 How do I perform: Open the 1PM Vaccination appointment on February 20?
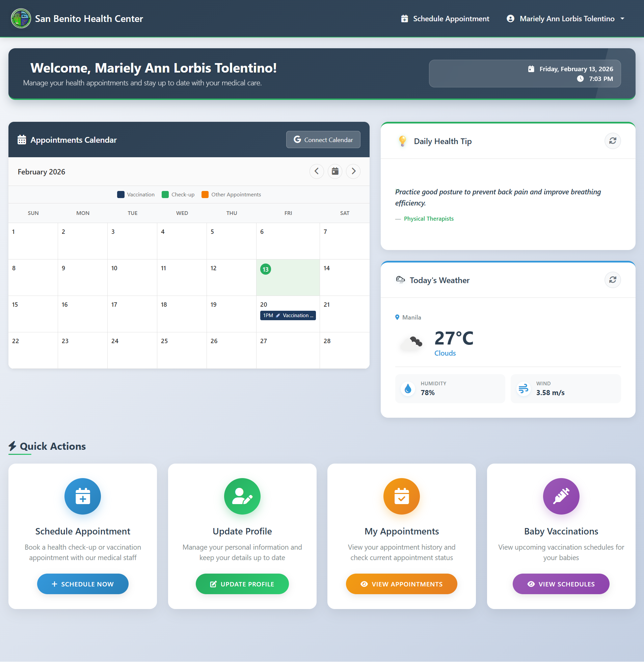[288, 315]
